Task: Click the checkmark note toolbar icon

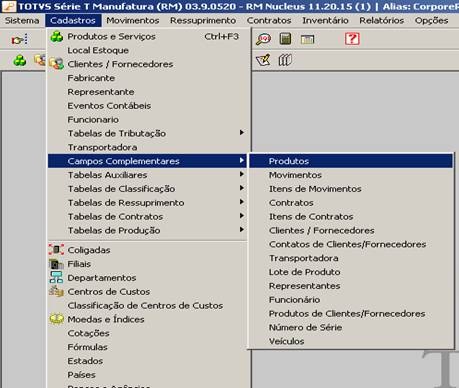Action: pyautogui.click(x=263, y=60)
